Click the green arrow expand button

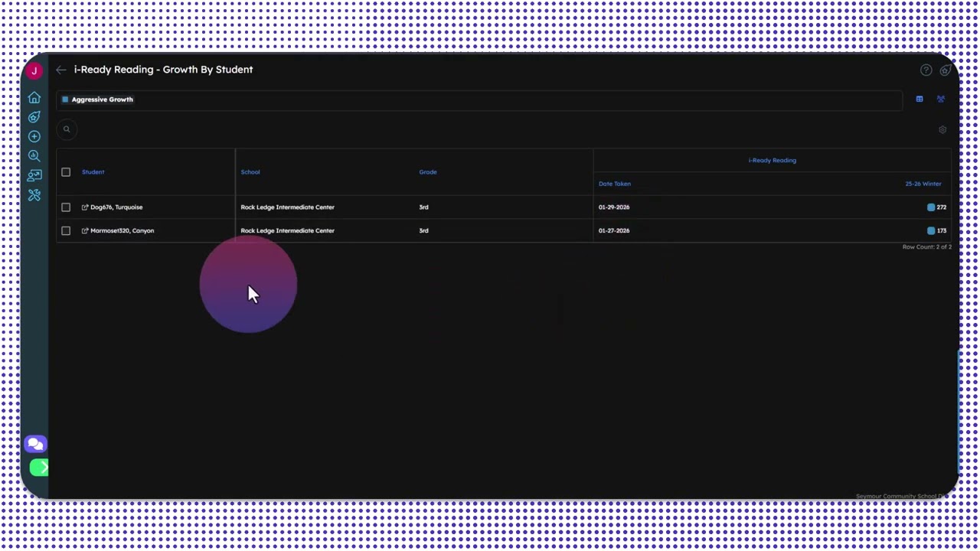click(x=39, y=468)
